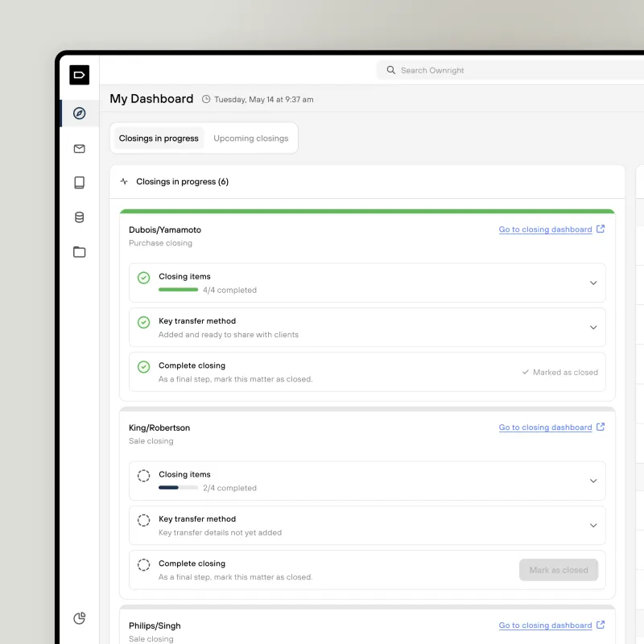The width and height of the screenshot is (644, 644).
Task: Click the search magnifier icon
Action: [x=391, y=70]
